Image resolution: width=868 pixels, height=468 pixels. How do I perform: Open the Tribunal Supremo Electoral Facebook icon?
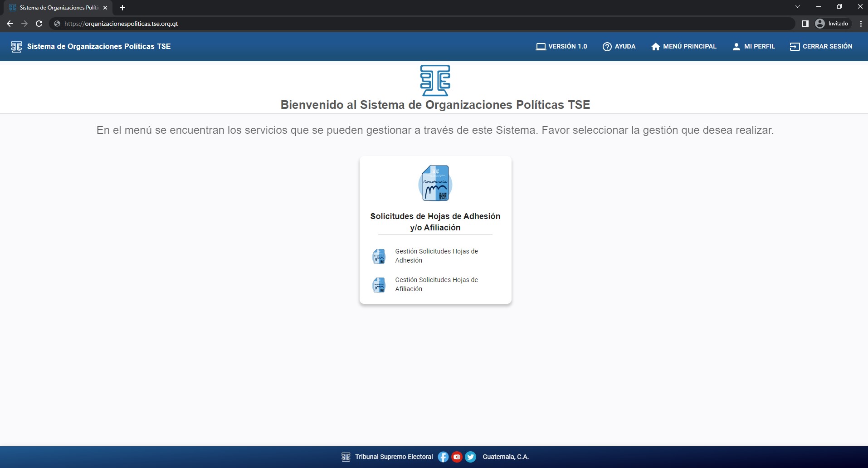click(443, 457)
